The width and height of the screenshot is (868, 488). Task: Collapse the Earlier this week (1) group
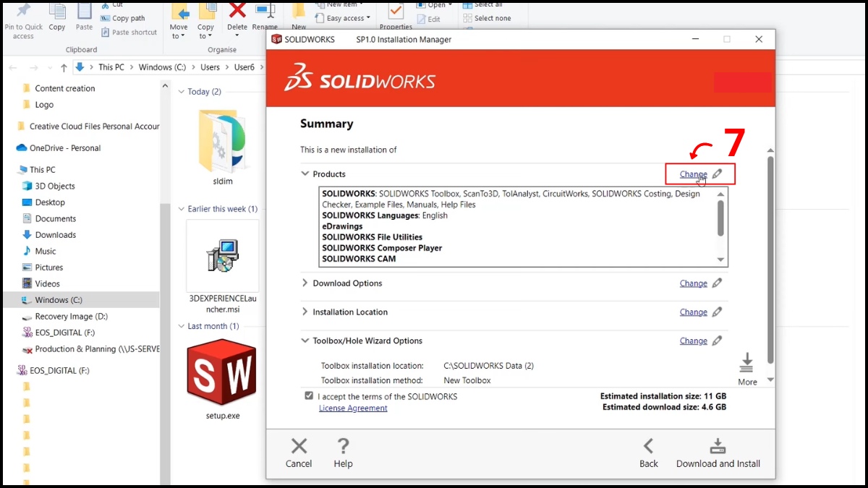(182, 209)
